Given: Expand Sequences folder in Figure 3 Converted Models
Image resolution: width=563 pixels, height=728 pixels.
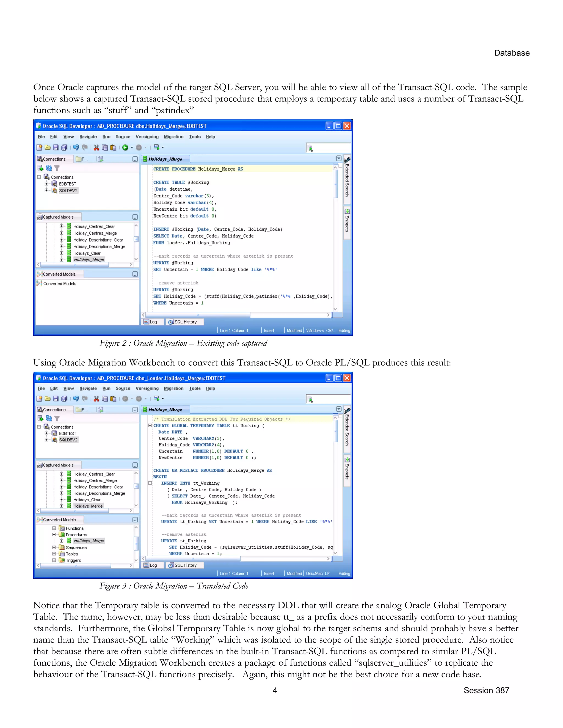Looking at the screenshot, I should 54,547.
